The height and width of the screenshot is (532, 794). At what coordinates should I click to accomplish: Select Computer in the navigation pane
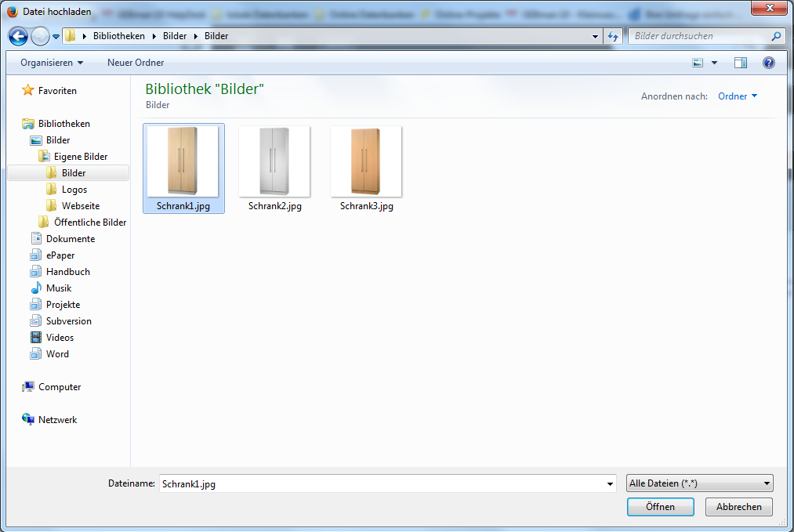60,387
